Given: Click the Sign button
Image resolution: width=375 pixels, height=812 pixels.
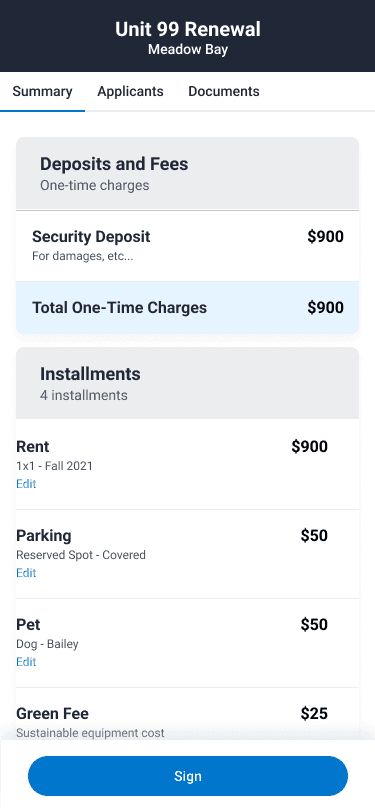Looking at the screenshot, I should point(188,776).
